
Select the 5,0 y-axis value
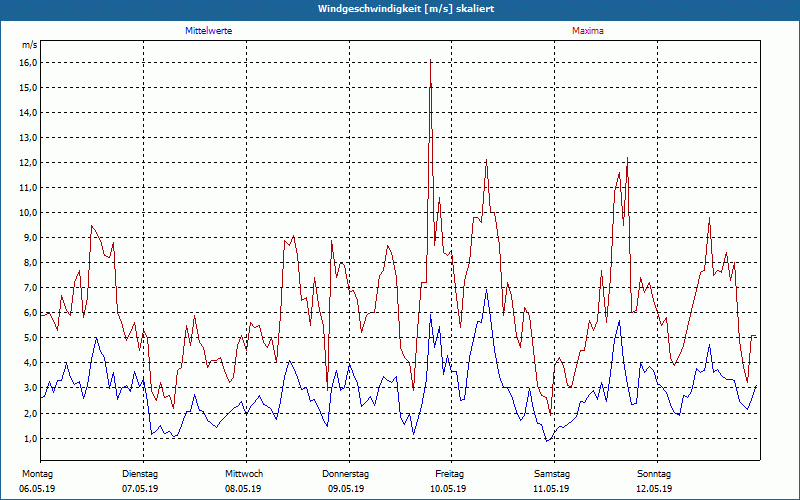tap(30, 338)
